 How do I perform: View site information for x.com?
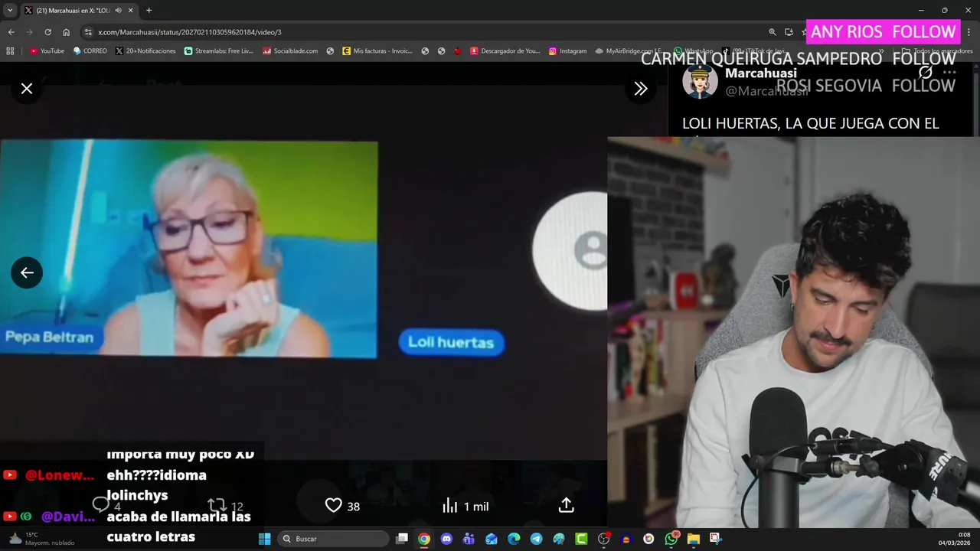click(x=88, y=32)
